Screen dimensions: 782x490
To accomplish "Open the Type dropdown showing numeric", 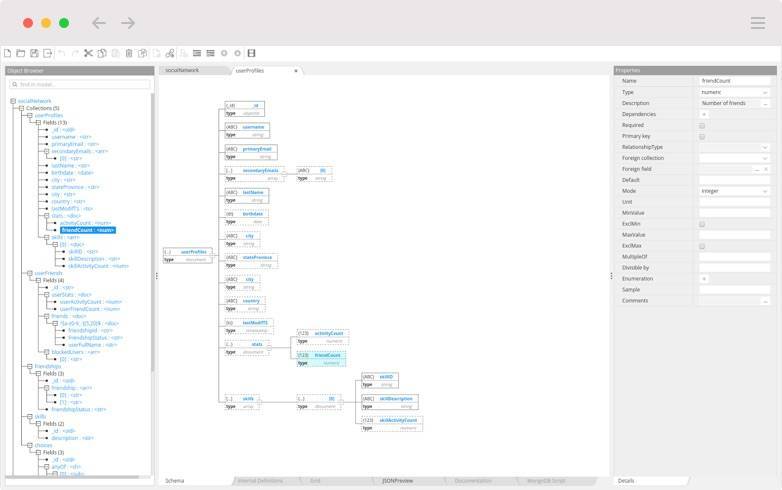I will click(x=734, y=92).
